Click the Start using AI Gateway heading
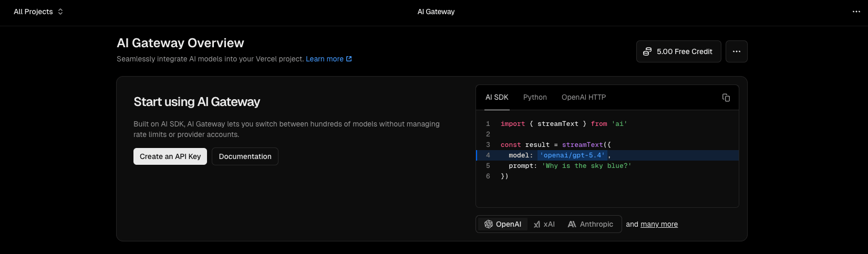This screenshot has width=868, height=254. pos(197,102)
